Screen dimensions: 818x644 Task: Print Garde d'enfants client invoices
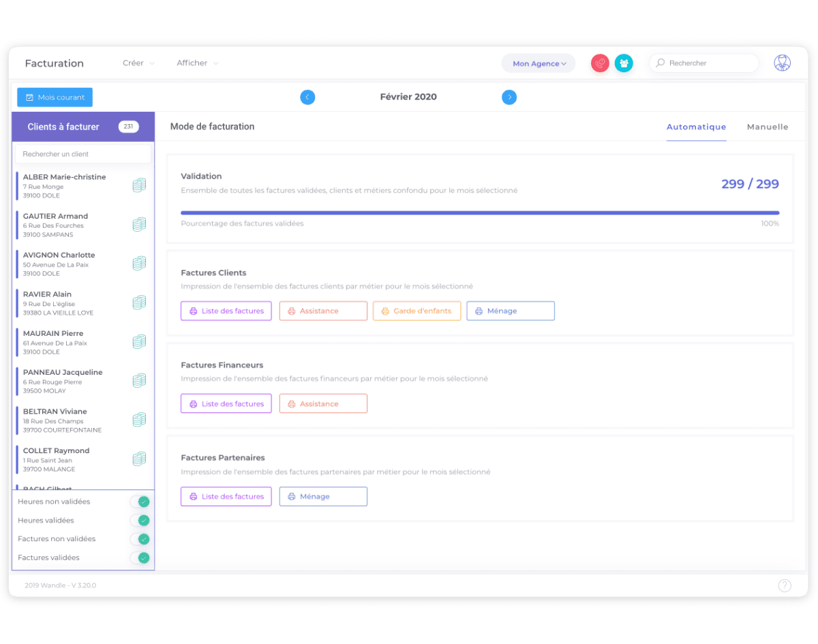point(416,311)
